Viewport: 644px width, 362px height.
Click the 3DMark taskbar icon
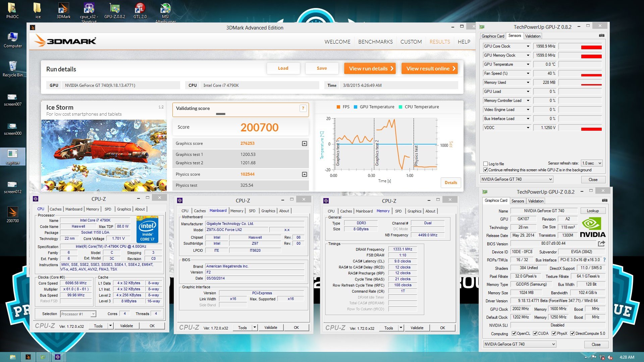(x=28, y=357)
